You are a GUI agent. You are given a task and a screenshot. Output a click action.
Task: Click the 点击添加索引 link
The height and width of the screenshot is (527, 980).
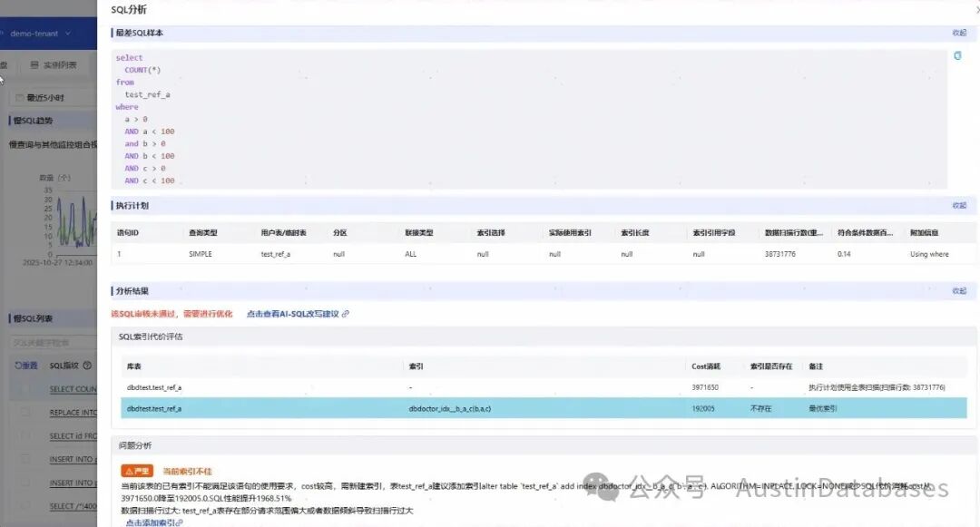[153, 522]
